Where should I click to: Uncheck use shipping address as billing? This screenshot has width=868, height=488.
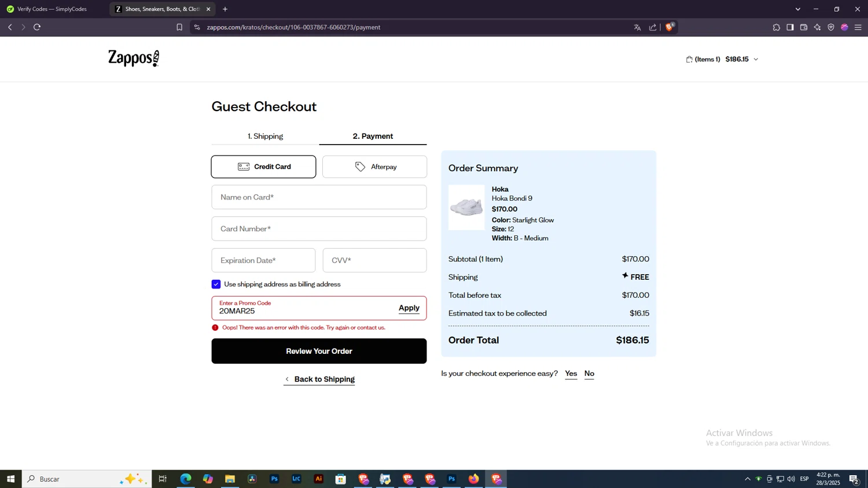click(x=216, y=284)
